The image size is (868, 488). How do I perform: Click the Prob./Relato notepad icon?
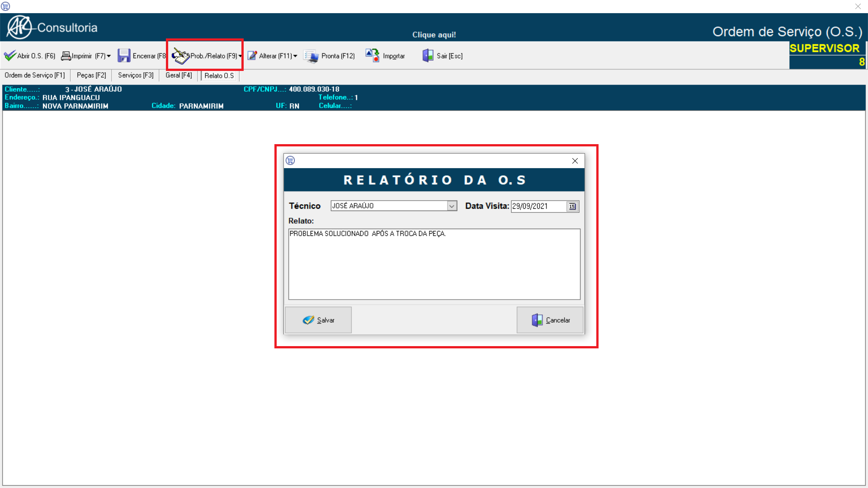(x=181, y=56)
